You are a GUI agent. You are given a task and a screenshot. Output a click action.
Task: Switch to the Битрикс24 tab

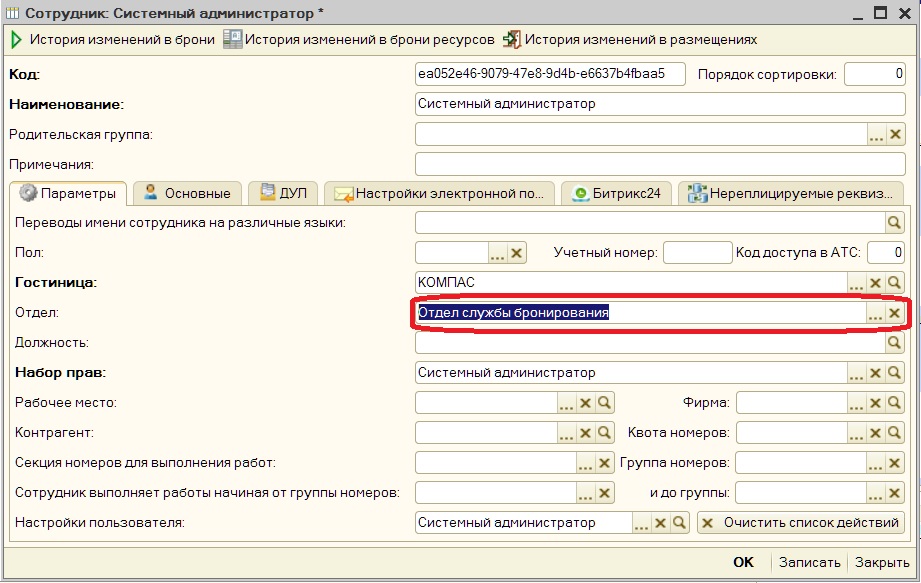pyautogui.click(x=616, y=193)
